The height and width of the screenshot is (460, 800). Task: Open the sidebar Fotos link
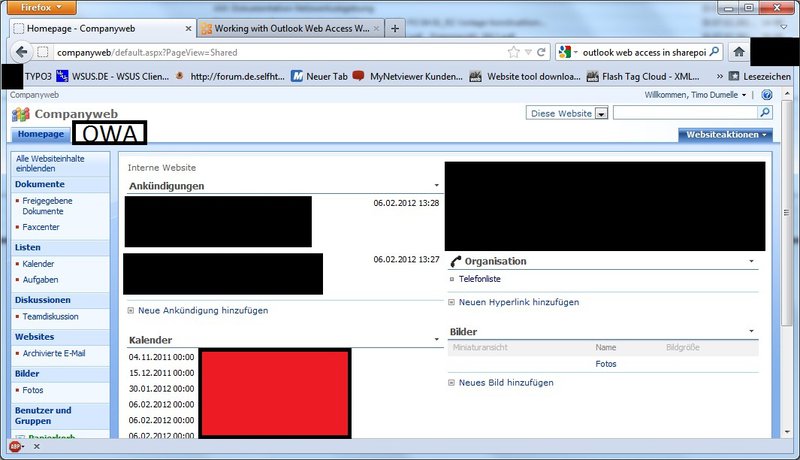(33, 390)
